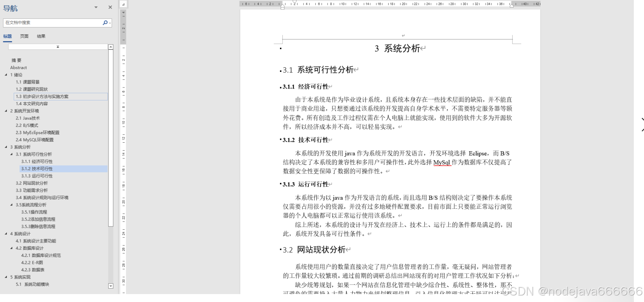Select 1.4 本文研究内容 heading
The height and width of the screenshot is (302, 644).
coord(32,104)
